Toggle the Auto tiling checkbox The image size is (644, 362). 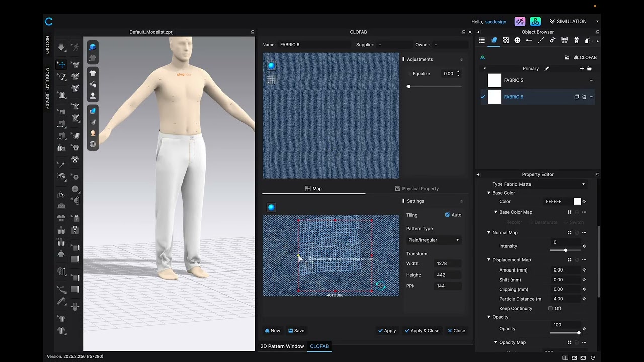tap(447, 215)
